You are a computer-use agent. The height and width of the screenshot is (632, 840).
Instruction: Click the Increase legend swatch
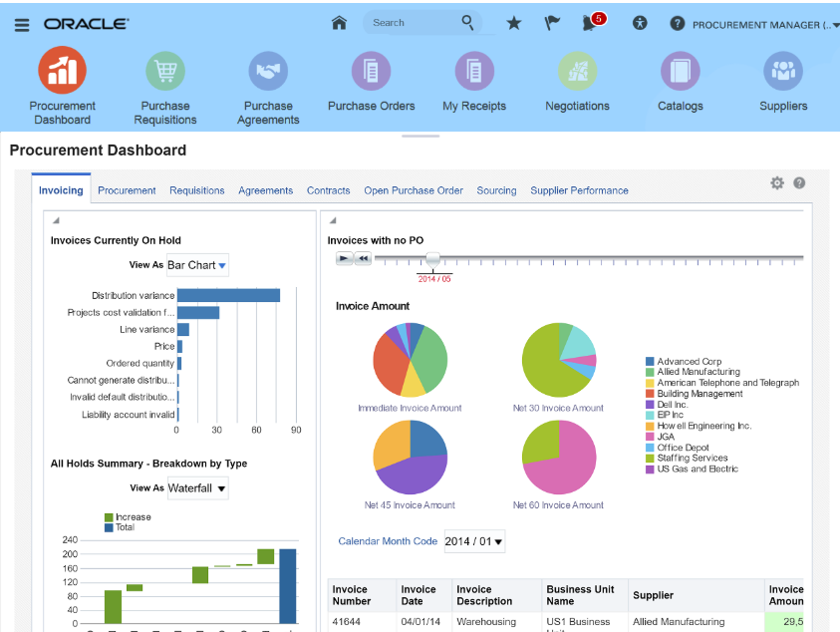coord(109,517)
